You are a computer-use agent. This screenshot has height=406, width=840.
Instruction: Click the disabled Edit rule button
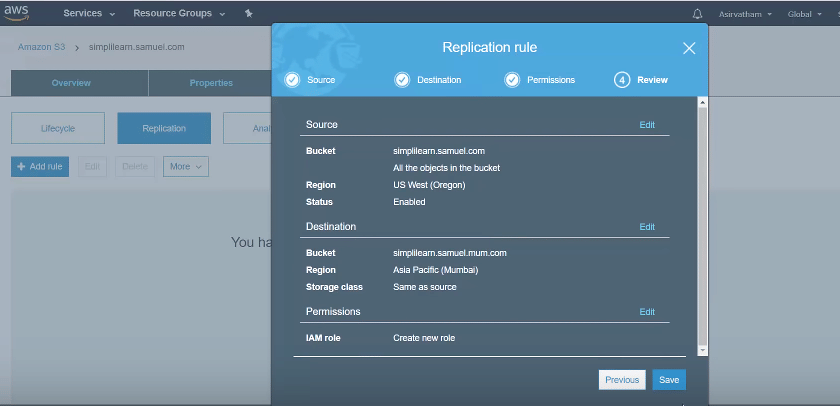(92, 167)
